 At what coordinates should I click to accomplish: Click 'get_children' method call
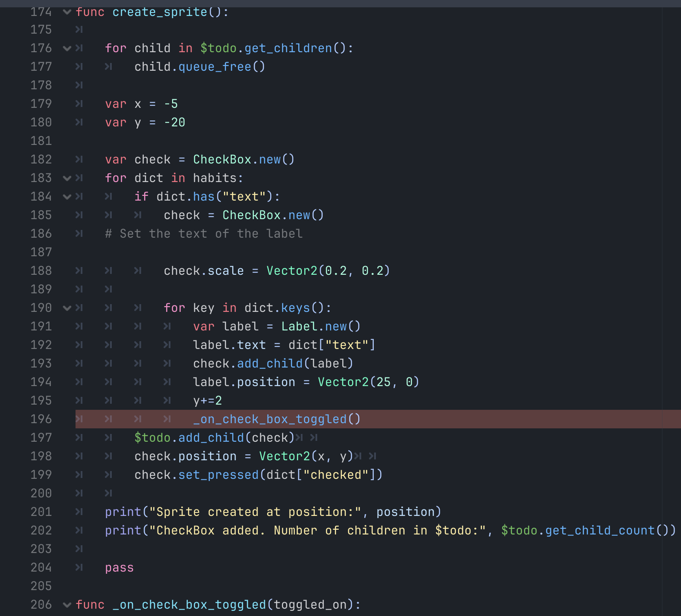[x=288, y=48]
